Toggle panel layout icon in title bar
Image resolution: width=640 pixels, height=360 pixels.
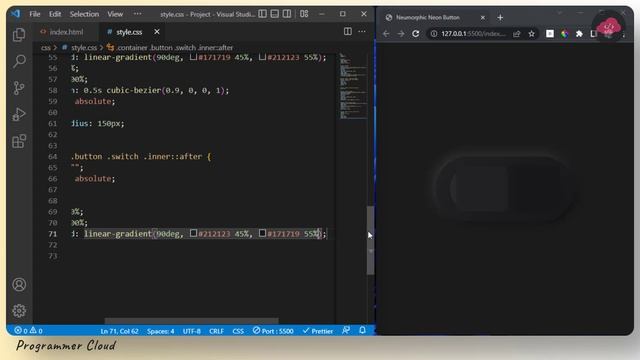(275, 14)
